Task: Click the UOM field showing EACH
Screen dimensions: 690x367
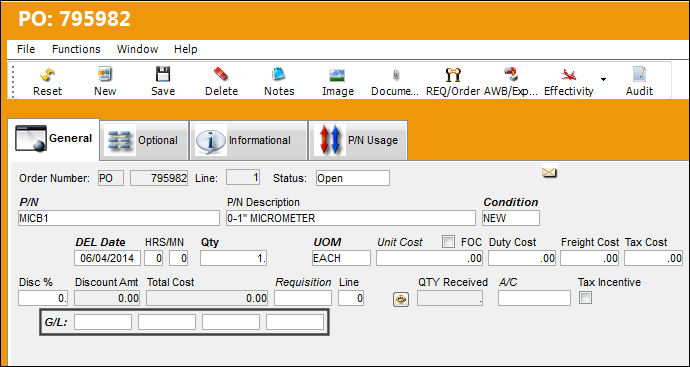Action: [x=341, y=258]
